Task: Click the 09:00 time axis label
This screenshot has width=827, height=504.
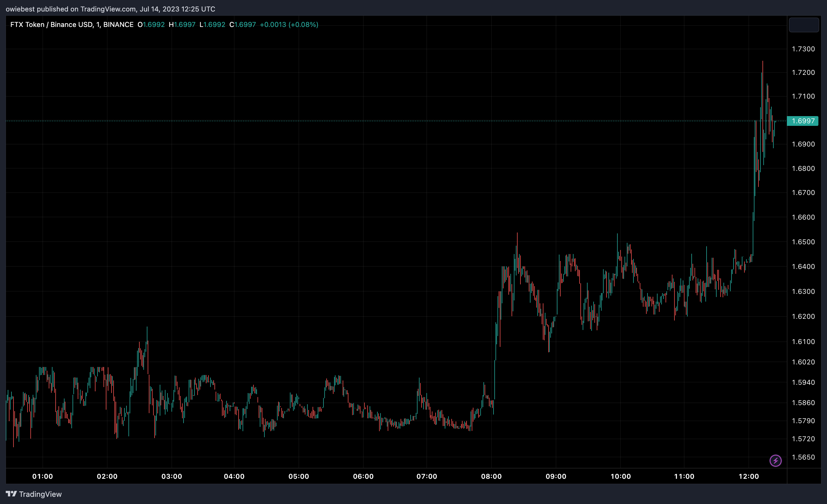Action: tap(556, 476)
